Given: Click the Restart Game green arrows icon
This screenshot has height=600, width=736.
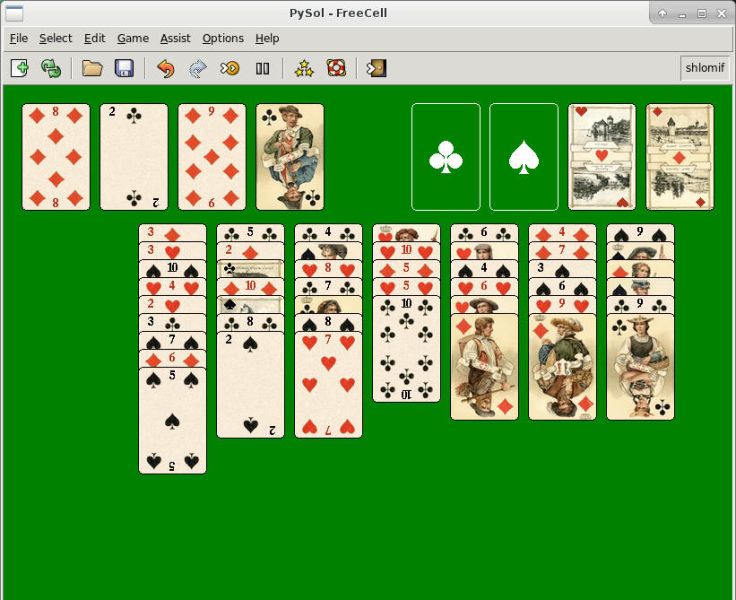Looking at the screenshot, I should tap(51, 69).
